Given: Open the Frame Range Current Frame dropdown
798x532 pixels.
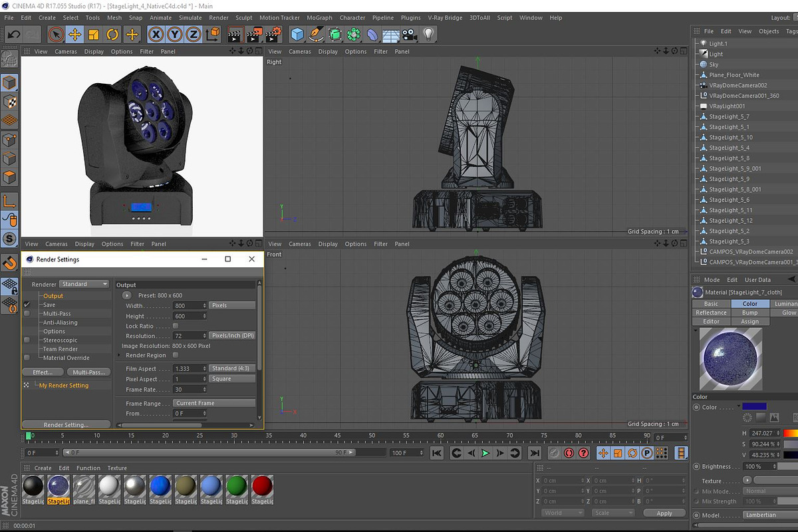Looking at the screenshot, I should [x=214, y=403].
